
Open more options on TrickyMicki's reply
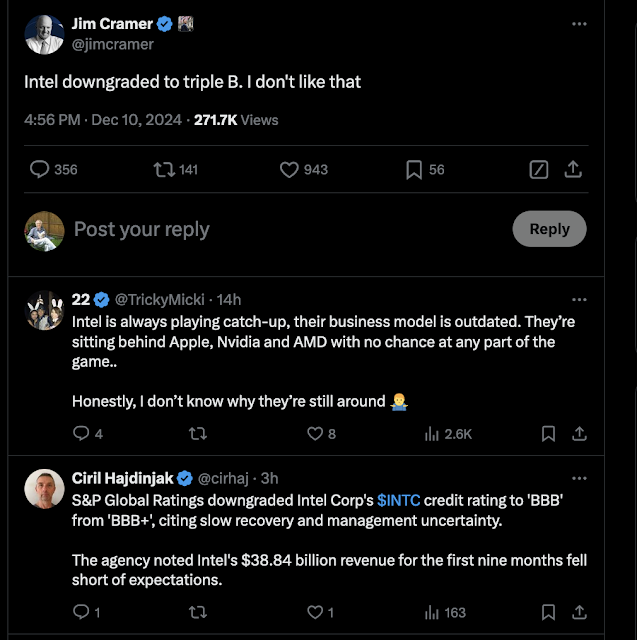[x=579, y=299]
